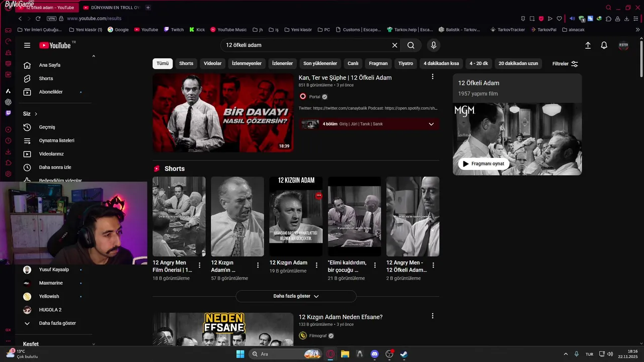Open options menu for Kan, Ter ve Şüphe video
644x362 pixels.
[433, 77]
